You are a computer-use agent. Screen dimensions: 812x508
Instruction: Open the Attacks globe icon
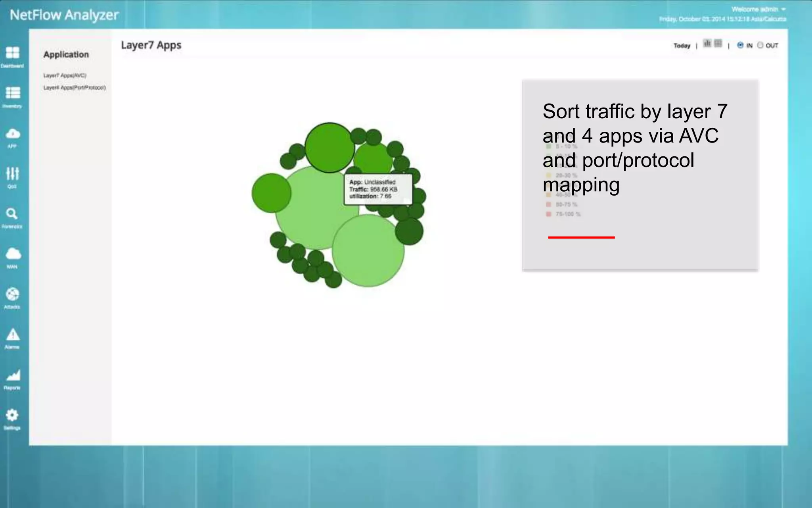pos(12,294)
